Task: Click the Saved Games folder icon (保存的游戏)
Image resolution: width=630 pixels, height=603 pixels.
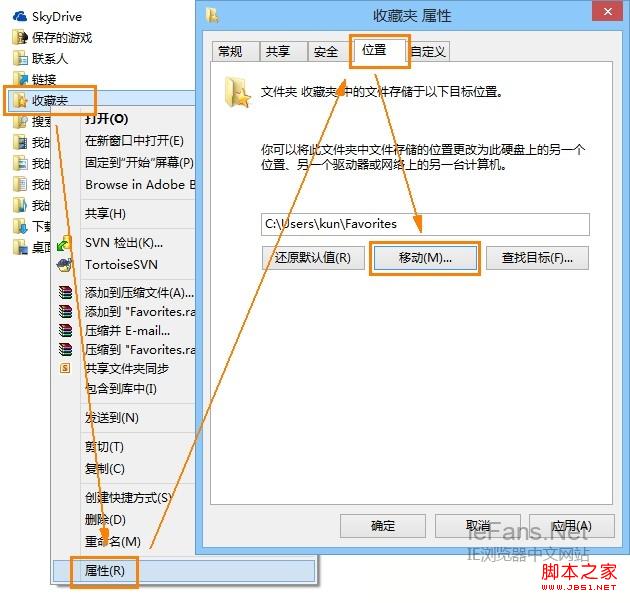Action: pos(20,37)
